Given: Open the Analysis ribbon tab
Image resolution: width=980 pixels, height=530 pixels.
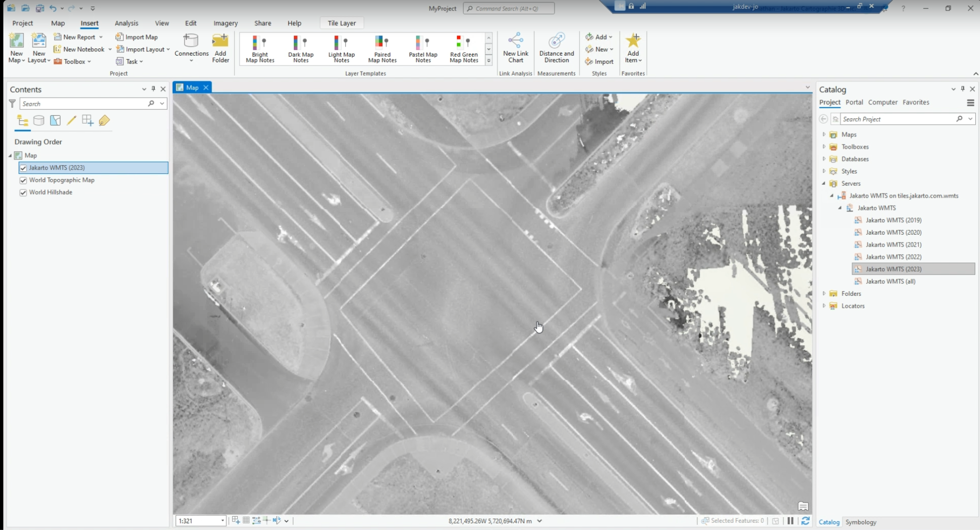Looking at the screenshot, I should 126,23.
